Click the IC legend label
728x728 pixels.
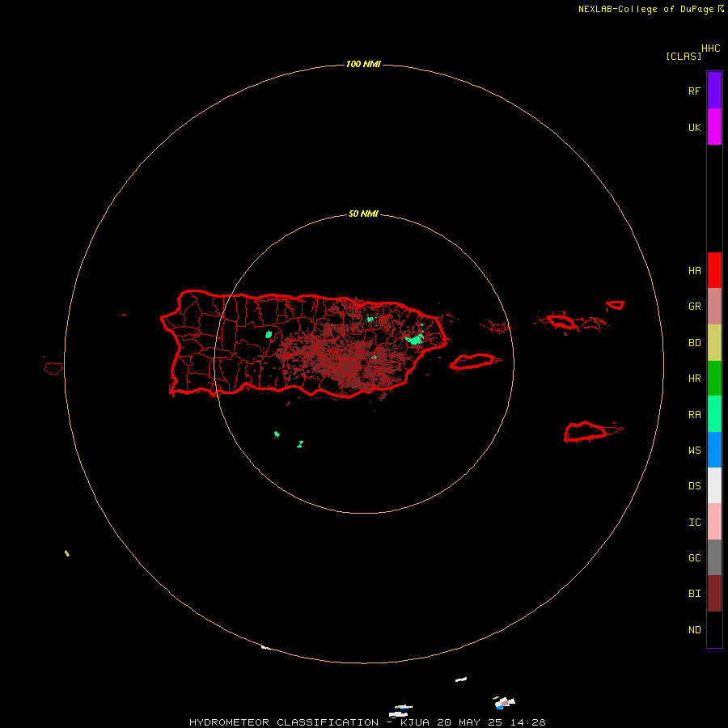[x=694, y=523]
